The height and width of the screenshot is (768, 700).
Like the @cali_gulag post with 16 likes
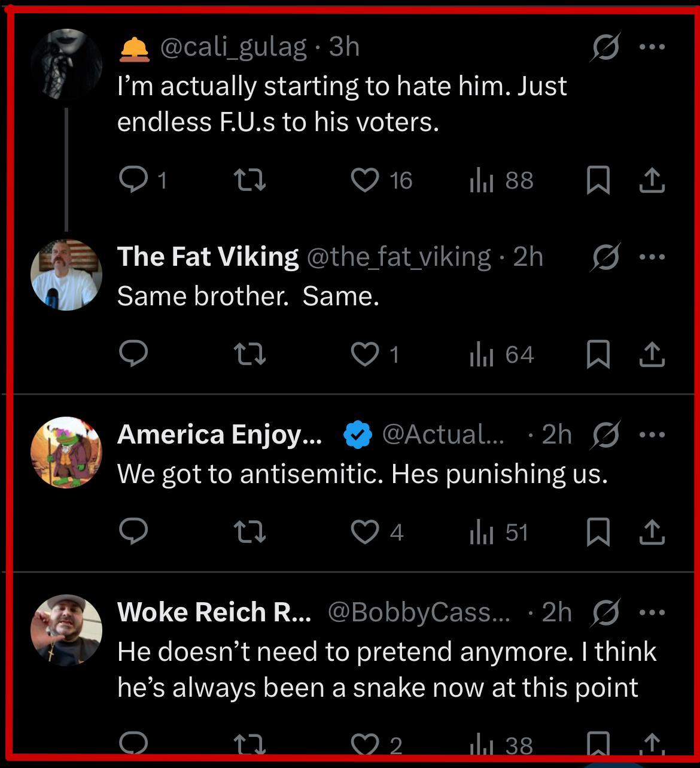pos(365,180)
